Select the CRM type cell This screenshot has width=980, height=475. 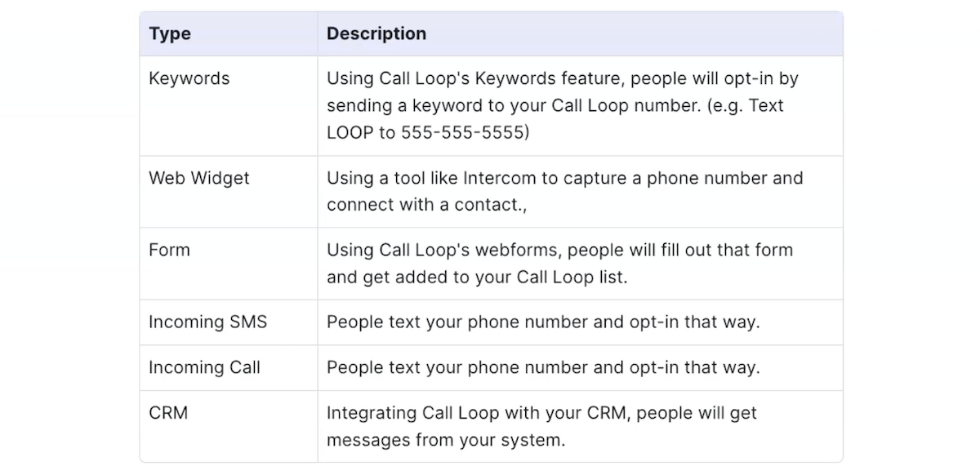229,426
